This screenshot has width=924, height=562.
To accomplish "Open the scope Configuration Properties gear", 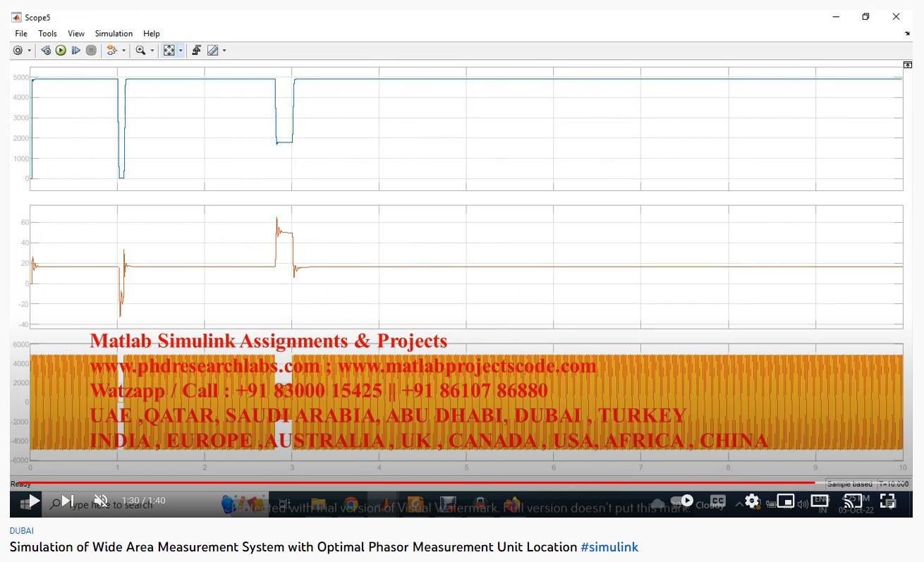I will 18,51.
